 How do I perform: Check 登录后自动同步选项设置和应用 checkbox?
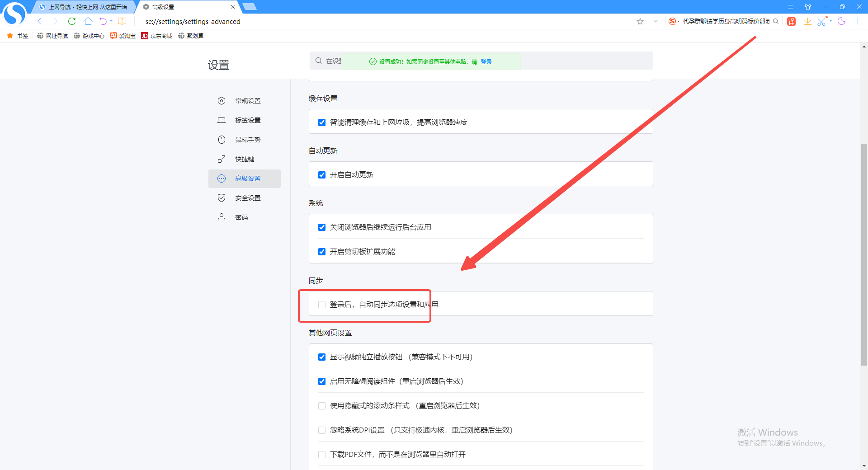click(x=322, y=305)
